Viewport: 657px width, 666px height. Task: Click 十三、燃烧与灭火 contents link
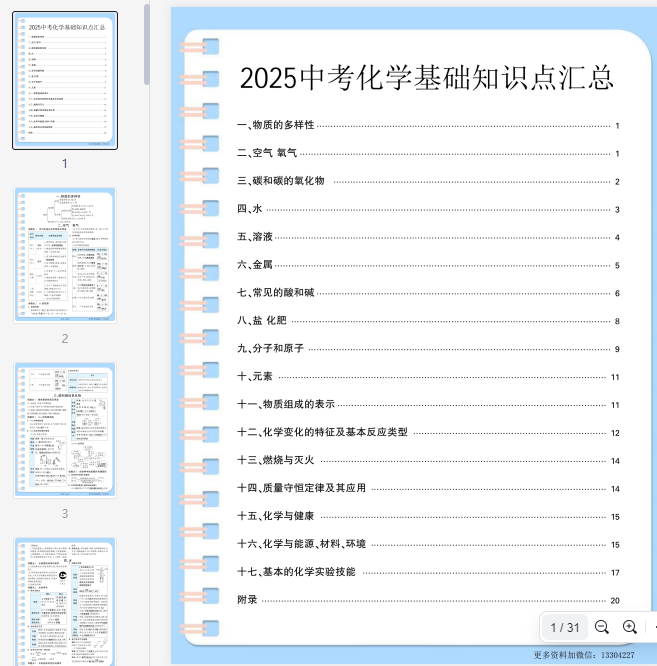coord(276,460)
